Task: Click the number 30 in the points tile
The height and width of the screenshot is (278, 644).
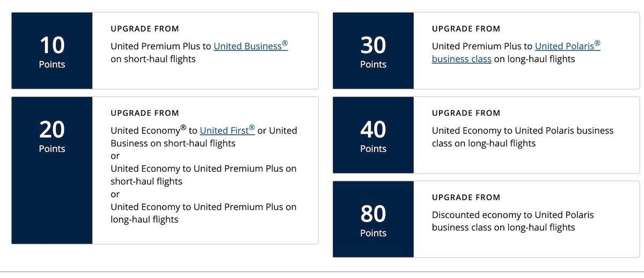Action: pos(373,45)
